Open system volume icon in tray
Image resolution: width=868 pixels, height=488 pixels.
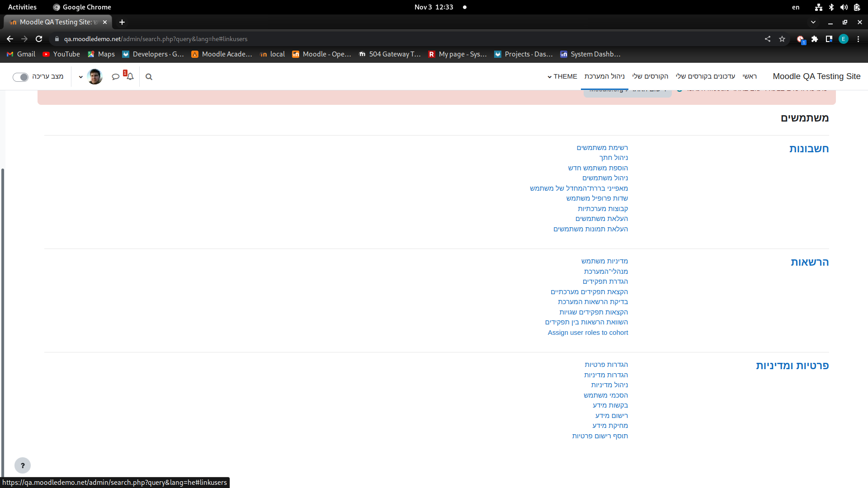point(844,7)
